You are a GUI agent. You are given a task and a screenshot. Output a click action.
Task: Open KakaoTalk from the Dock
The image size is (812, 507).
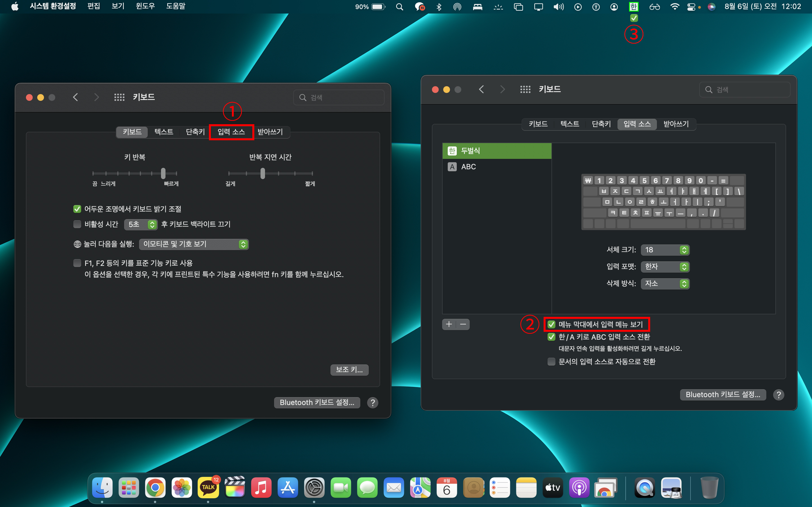click(208, 487)
